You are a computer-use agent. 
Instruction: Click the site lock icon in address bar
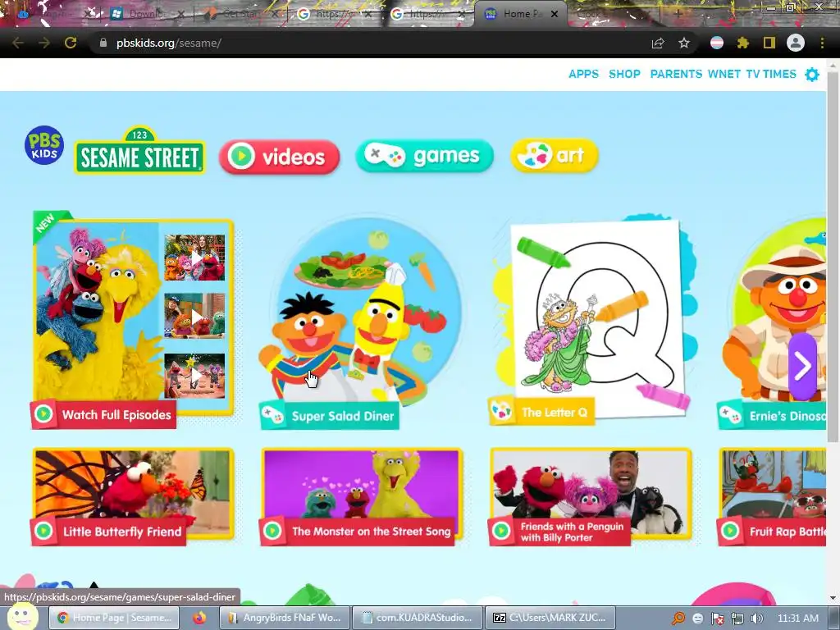[103, 43]
